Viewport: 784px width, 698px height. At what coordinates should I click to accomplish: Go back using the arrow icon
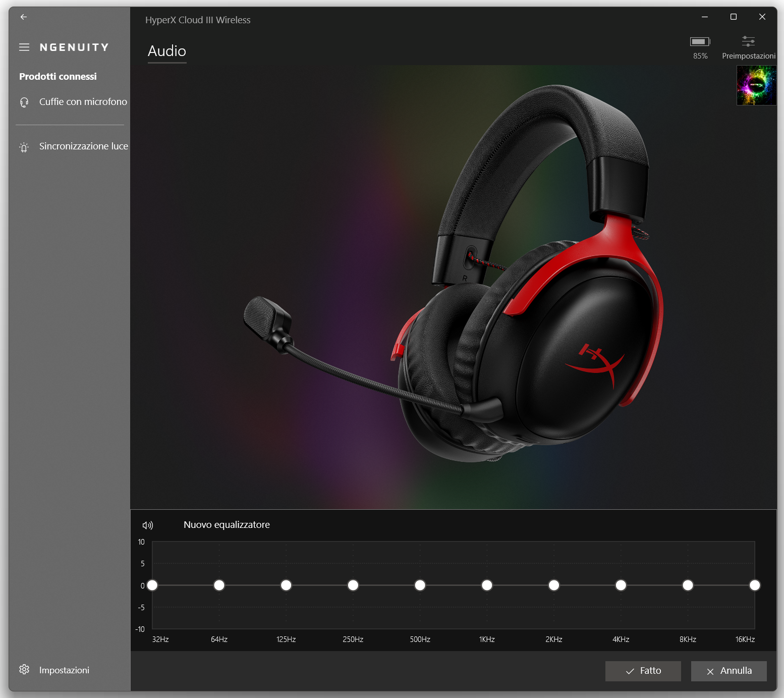pyautogui.click(x=24, y=17)
